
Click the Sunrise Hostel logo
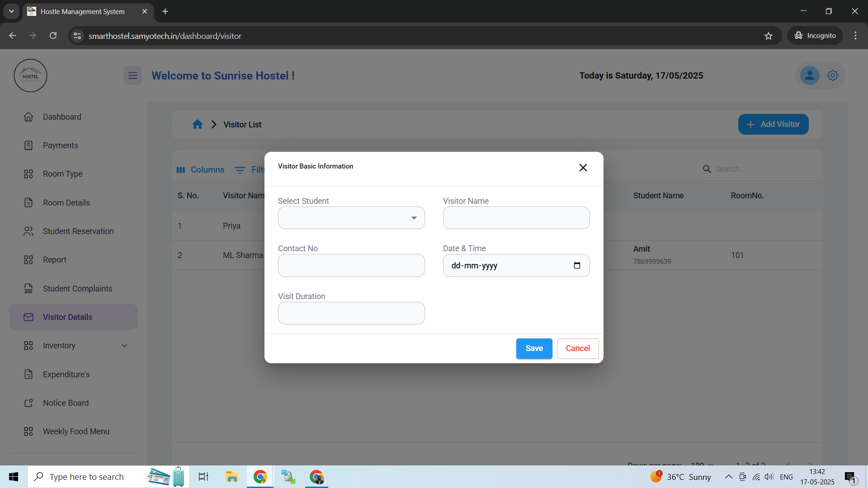tap(30, 75)
